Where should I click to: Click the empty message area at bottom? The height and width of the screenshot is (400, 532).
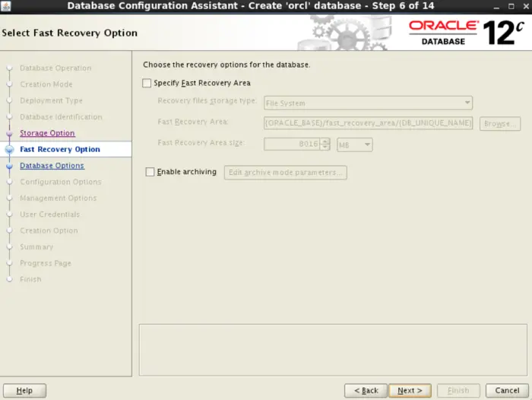333,350
